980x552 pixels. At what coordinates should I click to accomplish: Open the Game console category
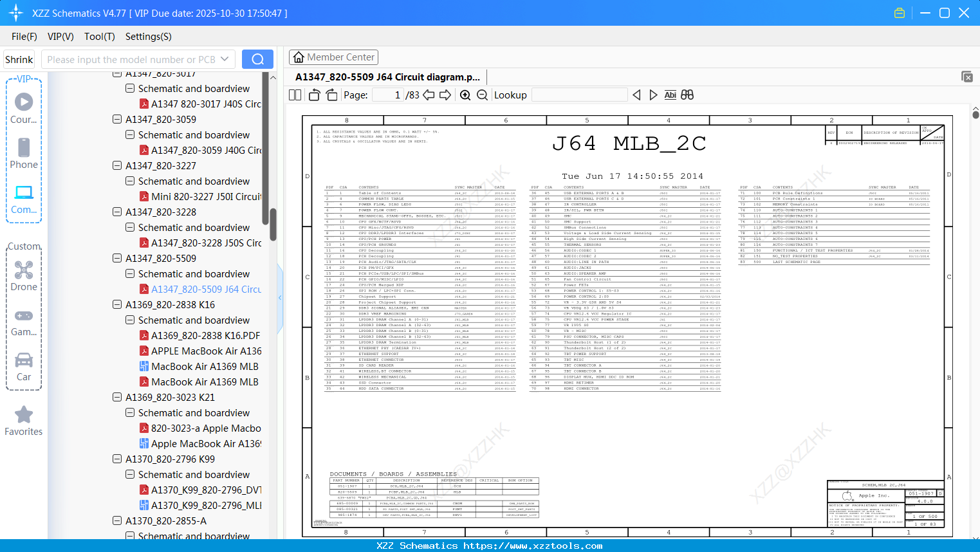(x=24, y=322)
